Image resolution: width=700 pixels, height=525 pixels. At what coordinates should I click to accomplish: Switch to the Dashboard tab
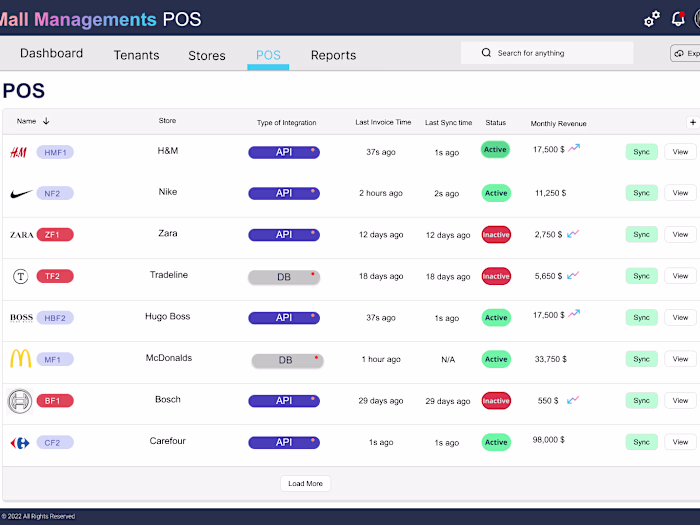point(51,54)
